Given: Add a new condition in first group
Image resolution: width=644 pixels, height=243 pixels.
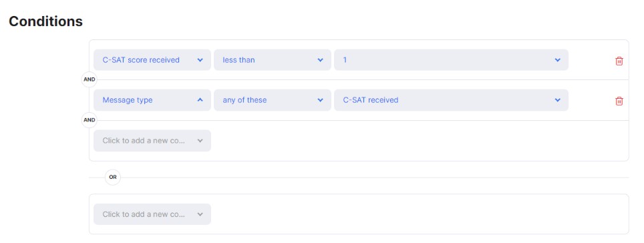Looking at the screenshot, I should click(x=152, y=140).
